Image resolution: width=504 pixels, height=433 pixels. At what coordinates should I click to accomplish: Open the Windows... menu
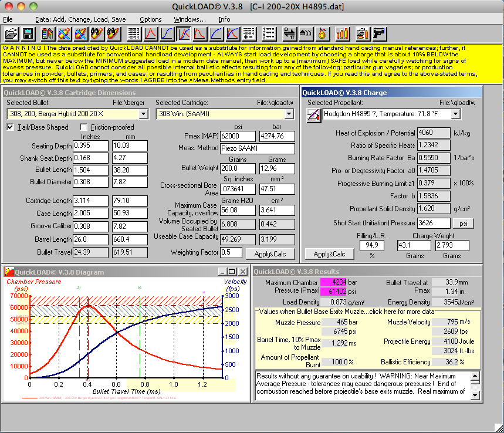(x=190, y=19)
